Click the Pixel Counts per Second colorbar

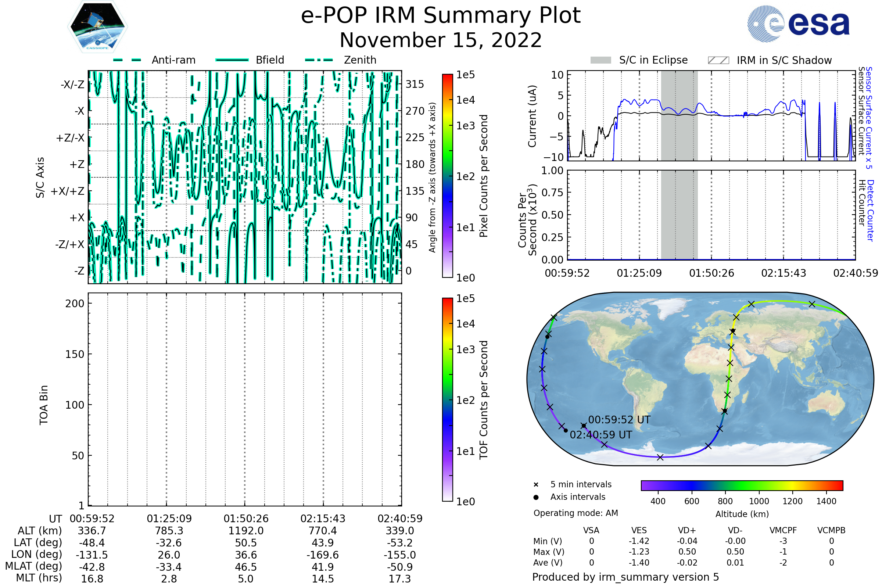point(447,176)
